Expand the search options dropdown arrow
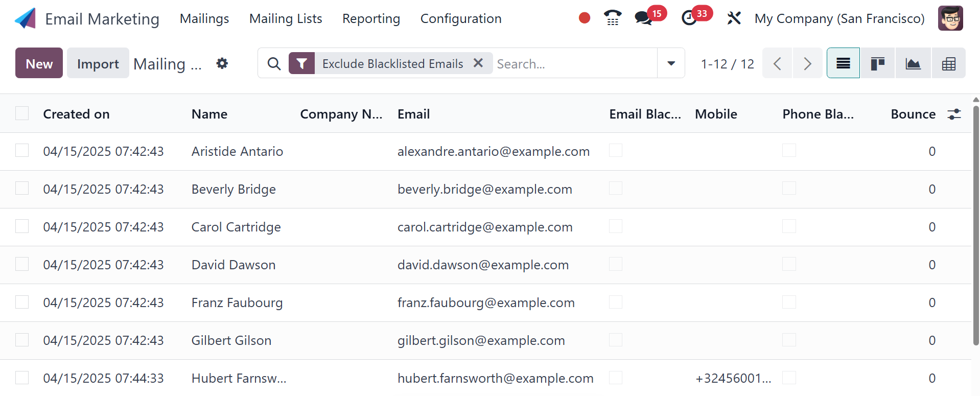The width and height of the screenshot is (980, 396). [x=671, y=63]
